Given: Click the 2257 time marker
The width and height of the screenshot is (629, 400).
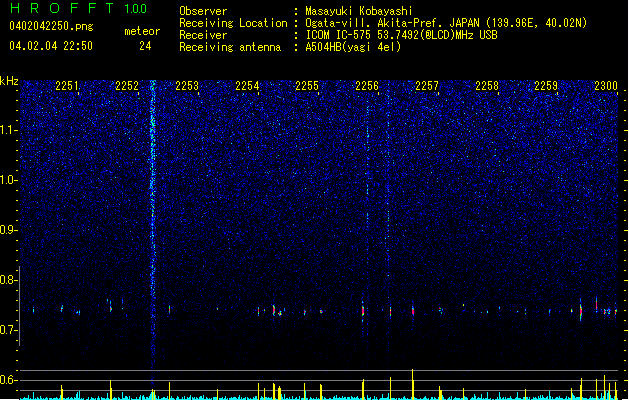Looking at the screenshot, I should (x=427, y=86).
